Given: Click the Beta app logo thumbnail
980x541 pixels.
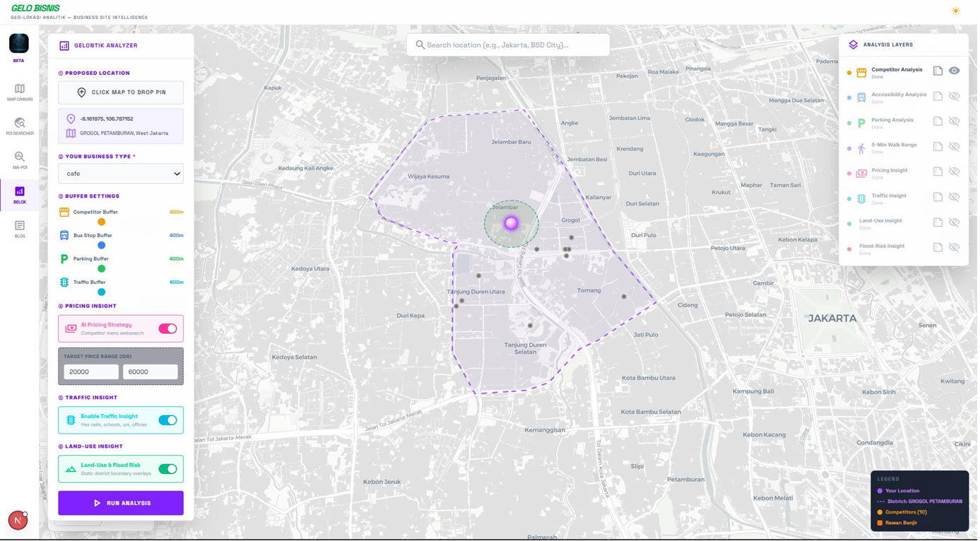Looking at the screenshot, I should 19,43.
